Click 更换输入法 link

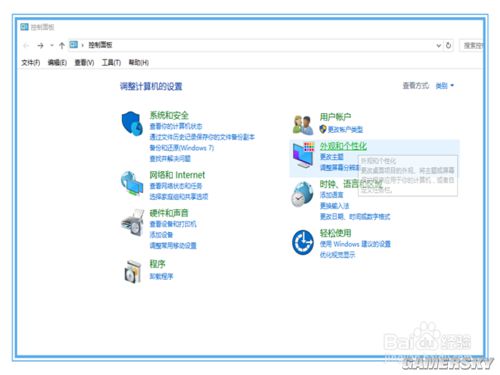334,205
